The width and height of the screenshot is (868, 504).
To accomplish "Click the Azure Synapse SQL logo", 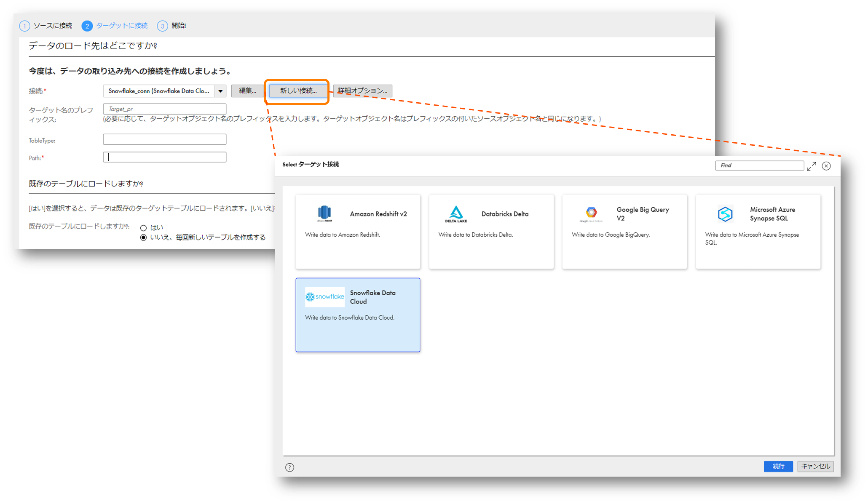I will click(x=725, y=214).
